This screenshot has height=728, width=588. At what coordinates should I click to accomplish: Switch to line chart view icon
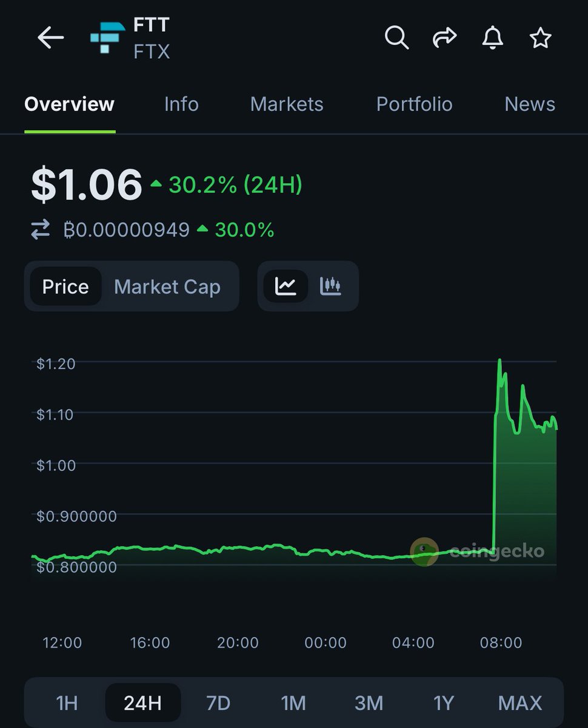[x=286, y=286]
